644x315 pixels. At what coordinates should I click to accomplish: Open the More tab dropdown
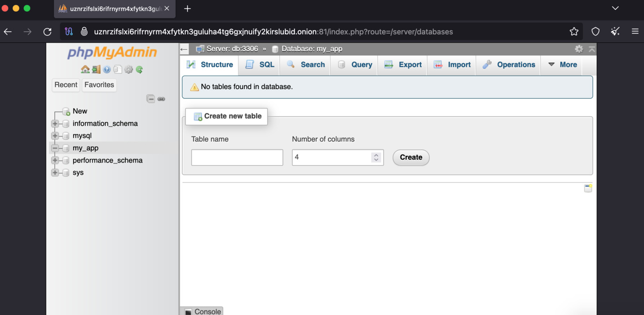pos(562,65)
